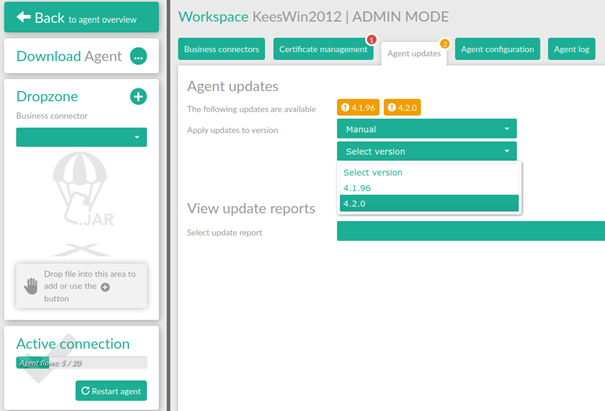Click the orange badge on Agent updates
The height and width of the screenshot is (411, 605).
(444, 43)
